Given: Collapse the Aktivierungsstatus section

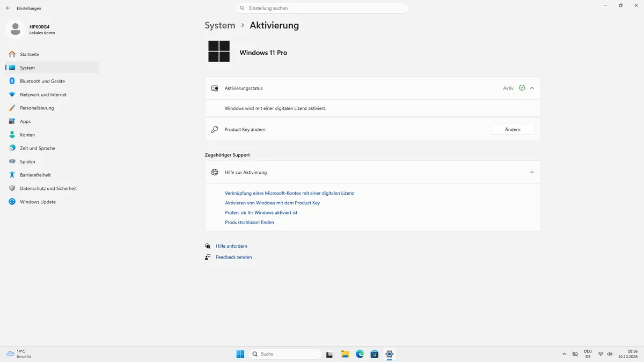Looking at the screenshot, I should [532, 88].
